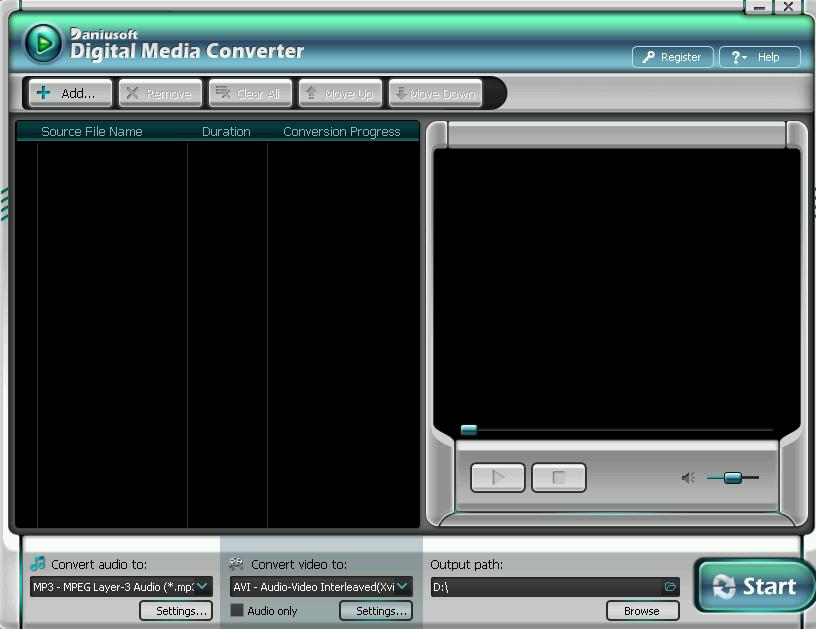Open audio format Settings
This screenshot has width=816, height=629.
(x=176, y=611)
